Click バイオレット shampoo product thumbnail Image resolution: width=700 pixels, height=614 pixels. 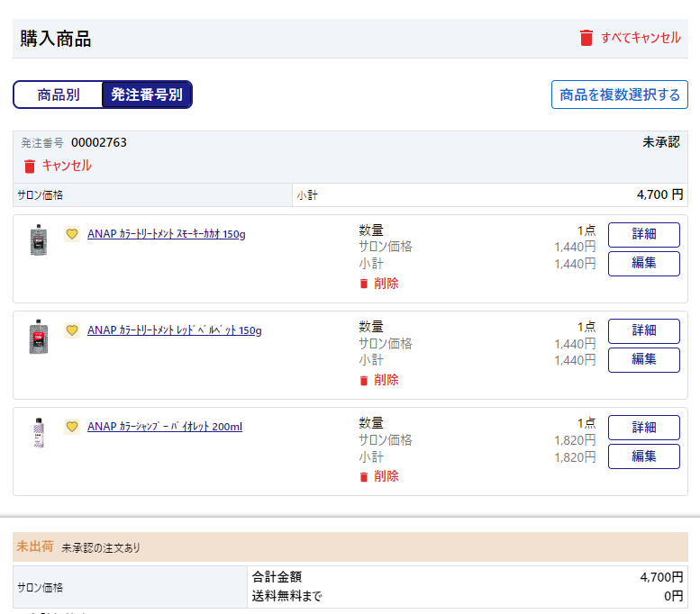[39, 433]
